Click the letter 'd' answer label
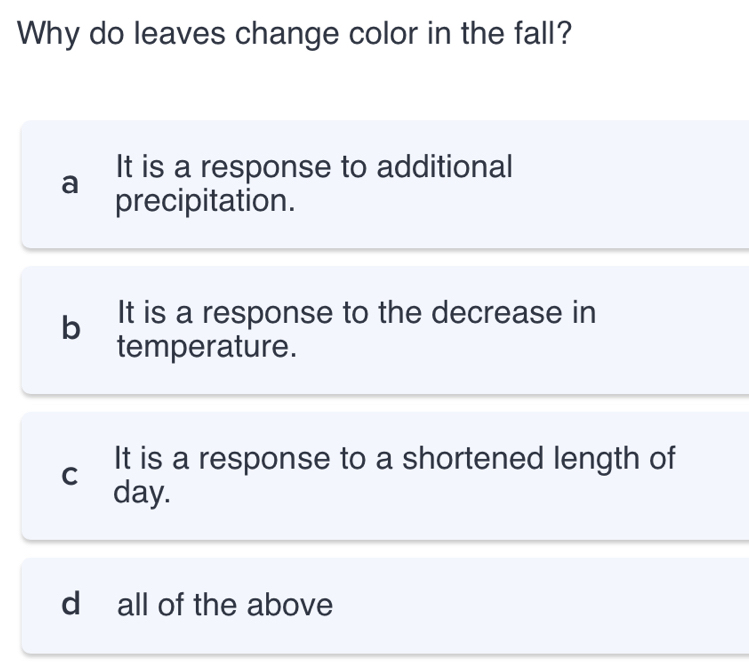 pos(70,605)
